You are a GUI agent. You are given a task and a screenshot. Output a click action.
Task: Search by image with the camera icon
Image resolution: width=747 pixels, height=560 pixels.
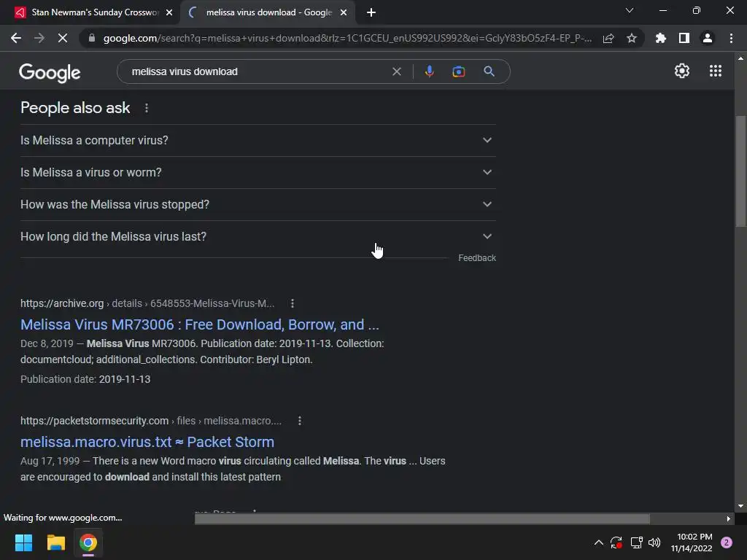click(x=459, y=71)
